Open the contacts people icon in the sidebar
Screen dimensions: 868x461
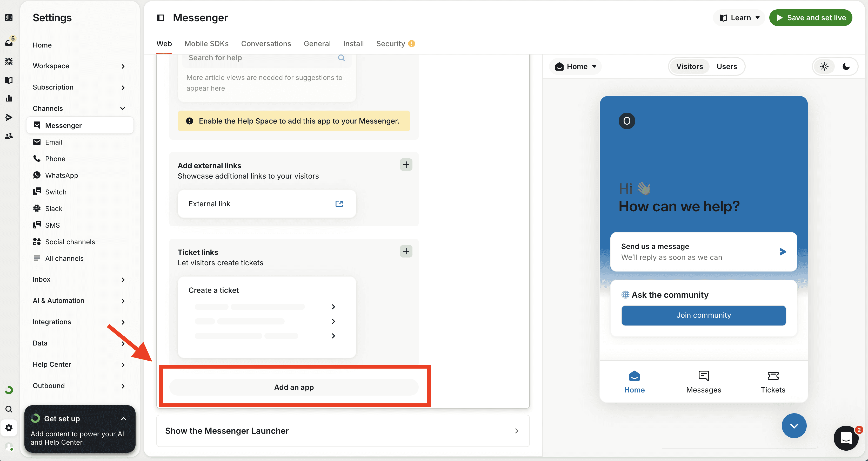point(9,136)
